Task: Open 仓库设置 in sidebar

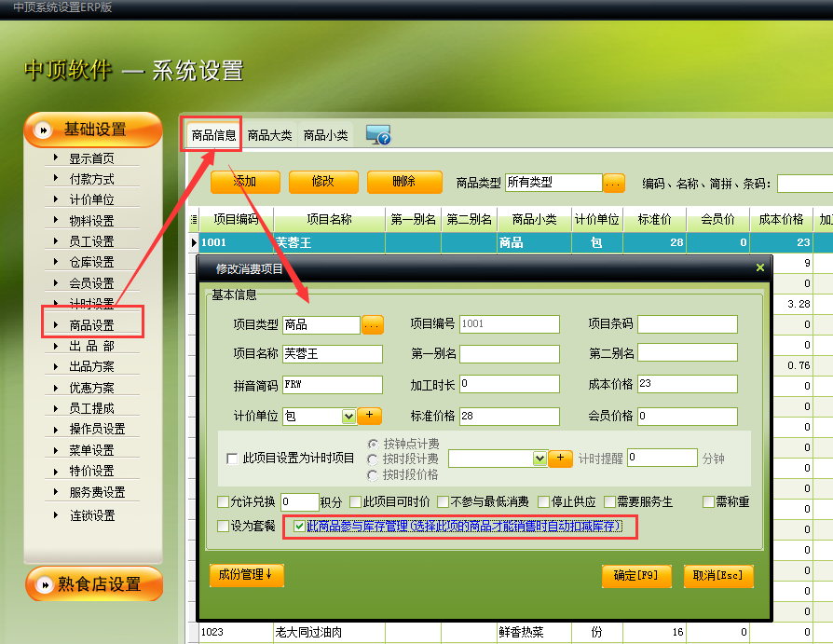Action: pos(92,262)
